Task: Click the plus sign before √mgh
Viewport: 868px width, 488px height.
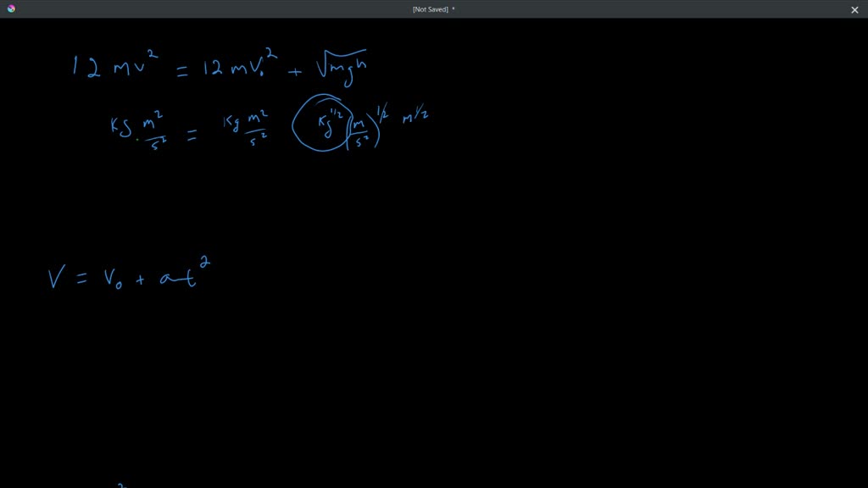Action: [x=294, y=71]
